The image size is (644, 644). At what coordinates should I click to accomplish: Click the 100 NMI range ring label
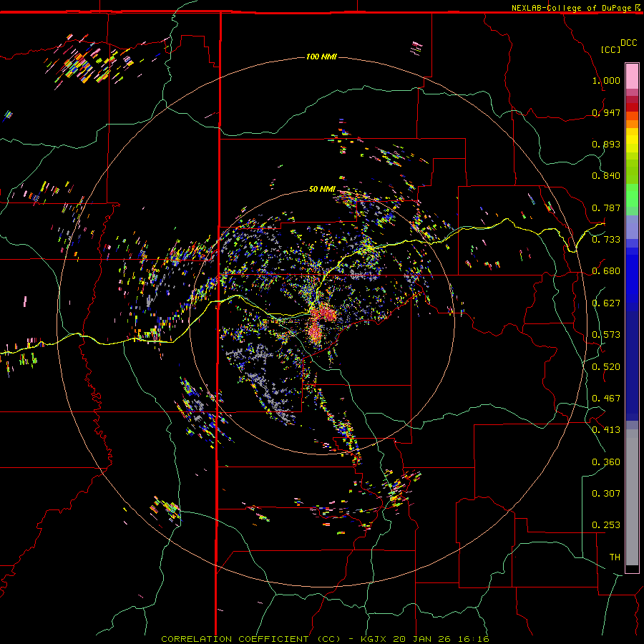click(x=321, y=57)
